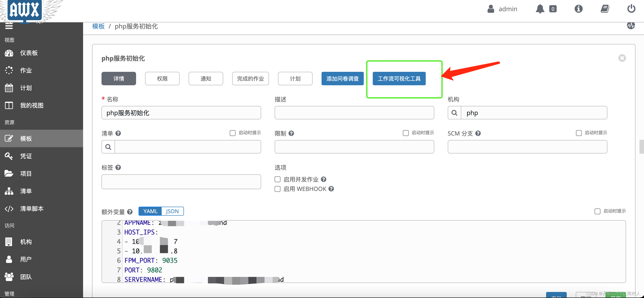Screen dimensions: 644x298
Task: Open 清单 inventories in the sidebar
Action: coord(42,191)
